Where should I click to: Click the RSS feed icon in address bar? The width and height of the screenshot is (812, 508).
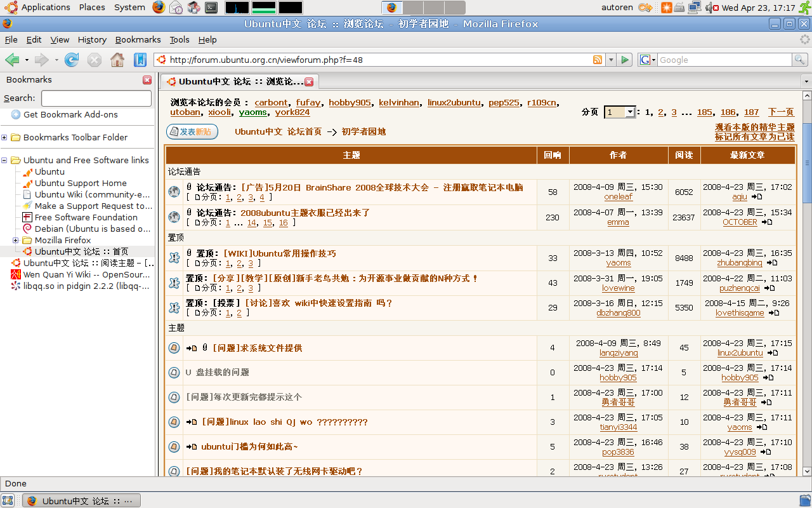point(598,60)
